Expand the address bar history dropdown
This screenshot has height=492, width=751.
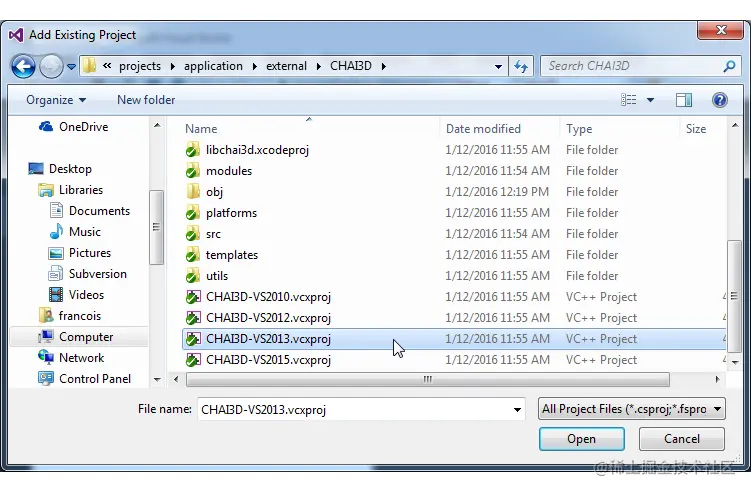(x=498, y=67)
